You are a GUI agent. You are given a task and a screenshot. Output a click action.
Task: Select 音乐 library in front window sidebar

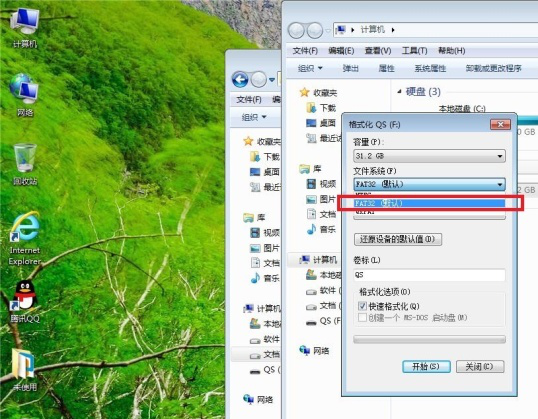point(321,229)
